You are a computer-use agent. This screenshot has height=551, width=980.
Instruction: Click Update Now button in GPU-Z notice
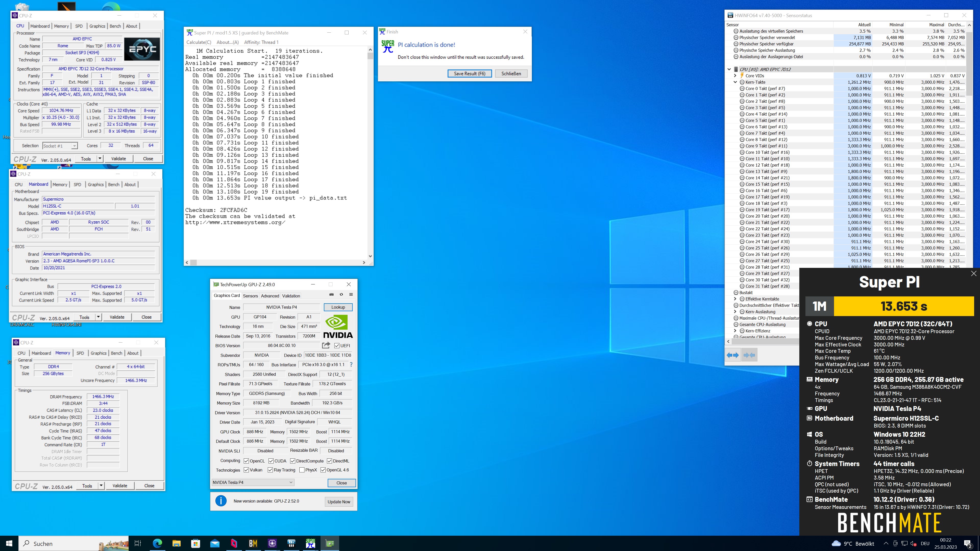(339, 502)
